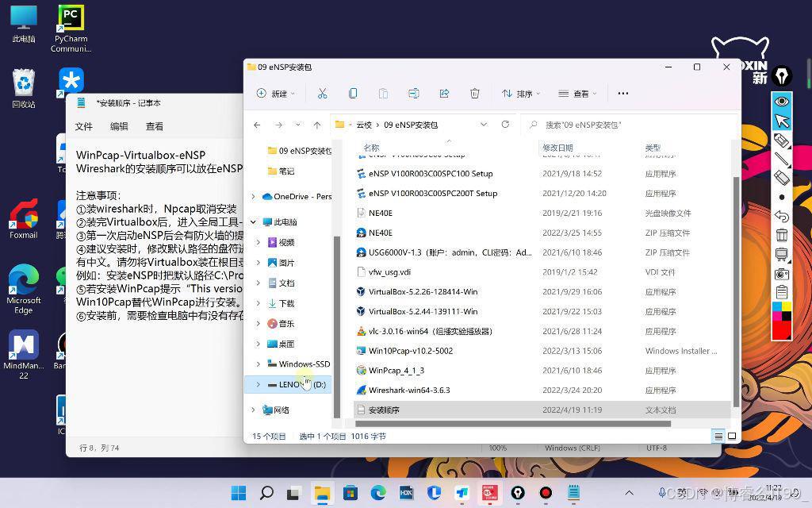Viewport: 812px width, 508px height.
Task: Collapse the 此电脑 tree node
Action: (x=253, y=222)
